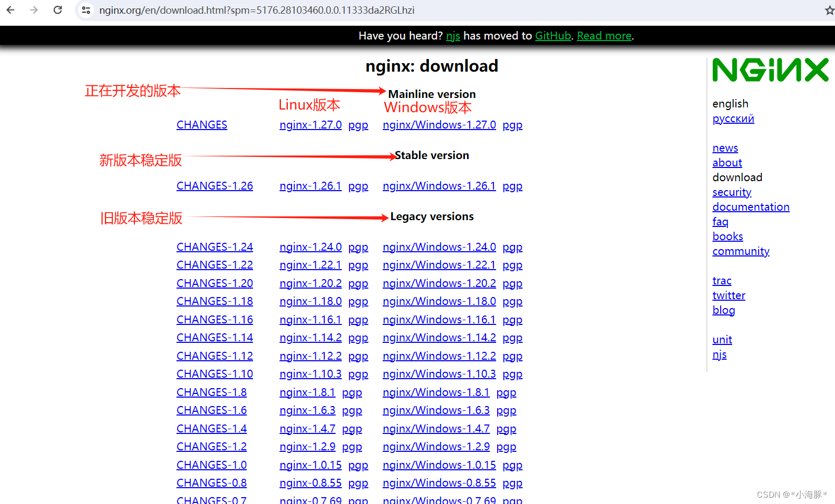This screenshot has width=835, height=504.
Task: Download nginx-1.24.0 legacy version
Action: point(310,247)
